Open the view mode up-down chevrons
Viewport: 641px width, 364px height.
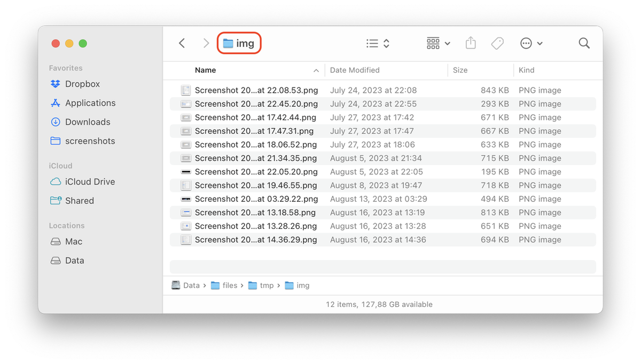click(386, 44)
